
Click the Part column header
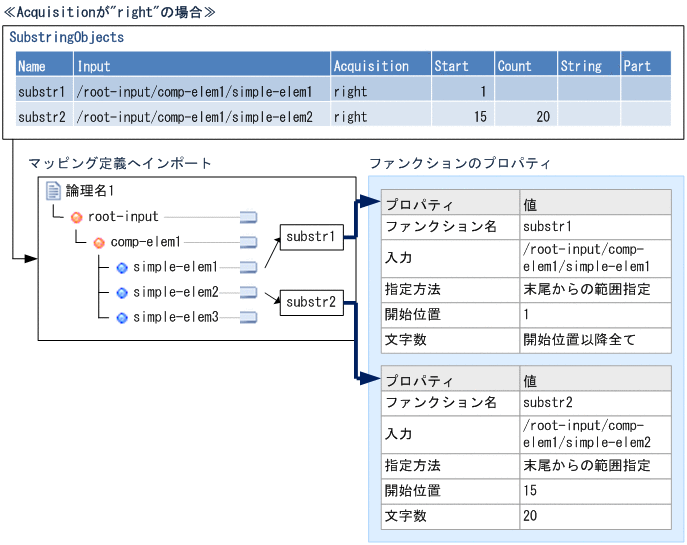645,66
